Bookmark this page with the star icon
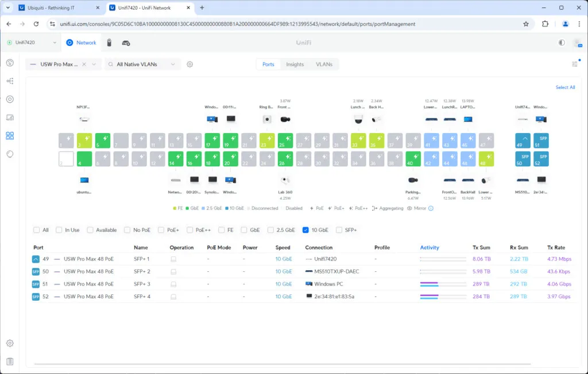This screenshot has height=374, width=588. 525,24
